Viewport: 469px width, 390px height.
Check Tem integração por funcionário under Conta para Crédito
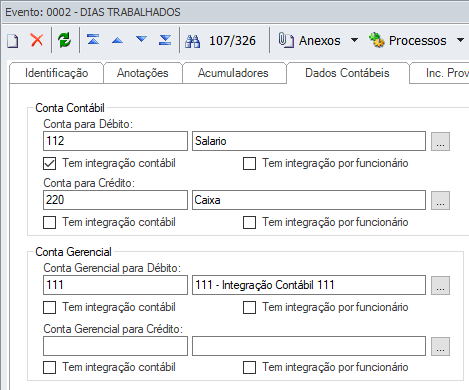[x=249, y=222]
